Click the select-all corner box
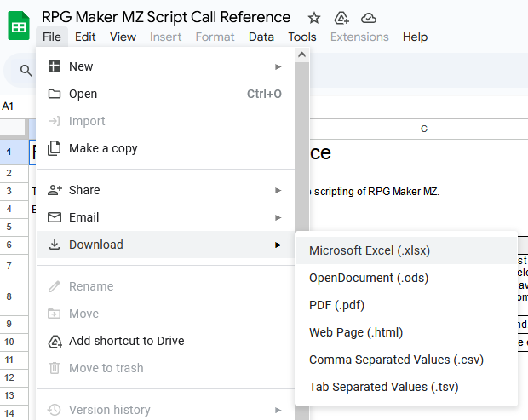The height and width of the screenshot is (420, 528). [13, 128]
